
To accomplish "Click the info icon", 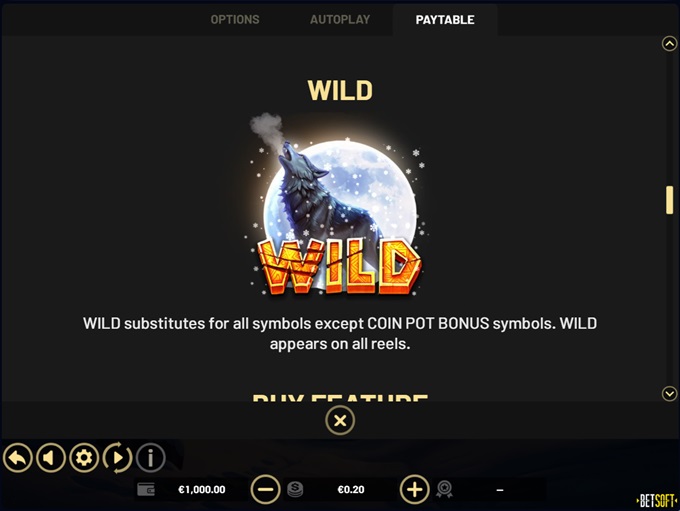I will click(x=150, y=458).
